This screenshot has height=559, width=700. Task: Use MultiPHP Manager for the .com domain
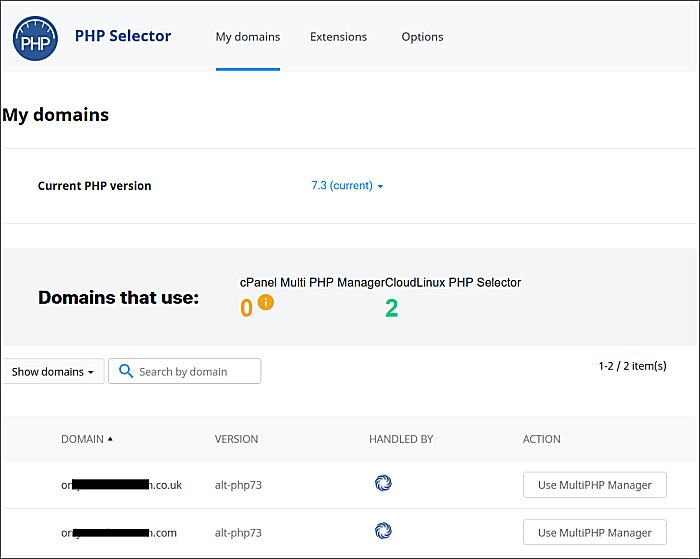(x=594, y=532)
